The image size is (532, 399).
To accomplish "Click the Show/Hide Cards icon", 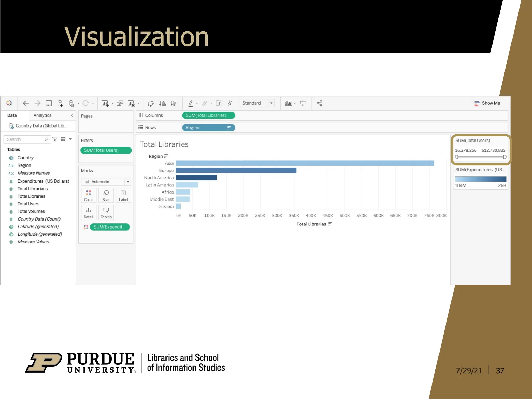I will pyautogui.click(x=288, y=103).
